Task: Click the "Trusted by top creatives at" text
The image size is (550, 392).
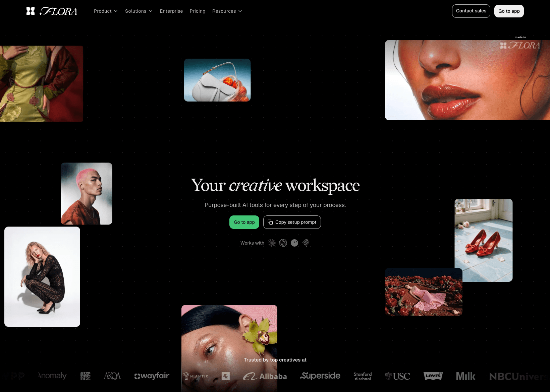Action: click(x=275, y=360)
